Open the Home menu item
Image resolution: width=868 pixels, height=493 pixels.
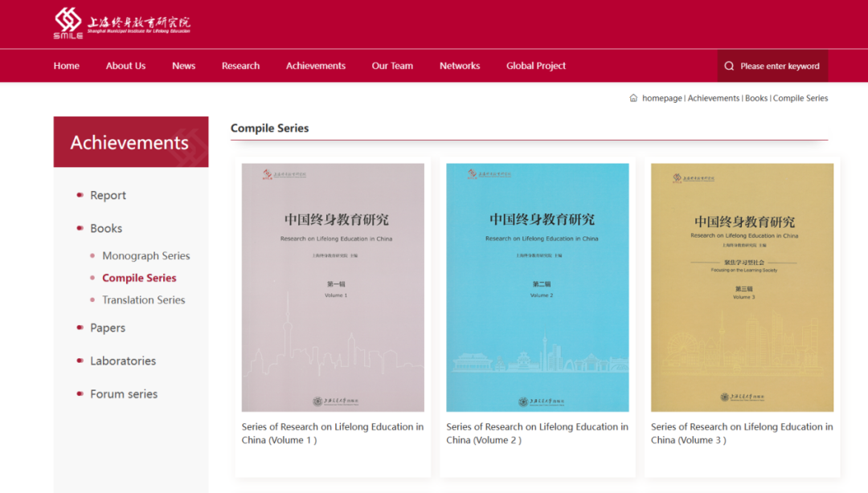point(67,66)
